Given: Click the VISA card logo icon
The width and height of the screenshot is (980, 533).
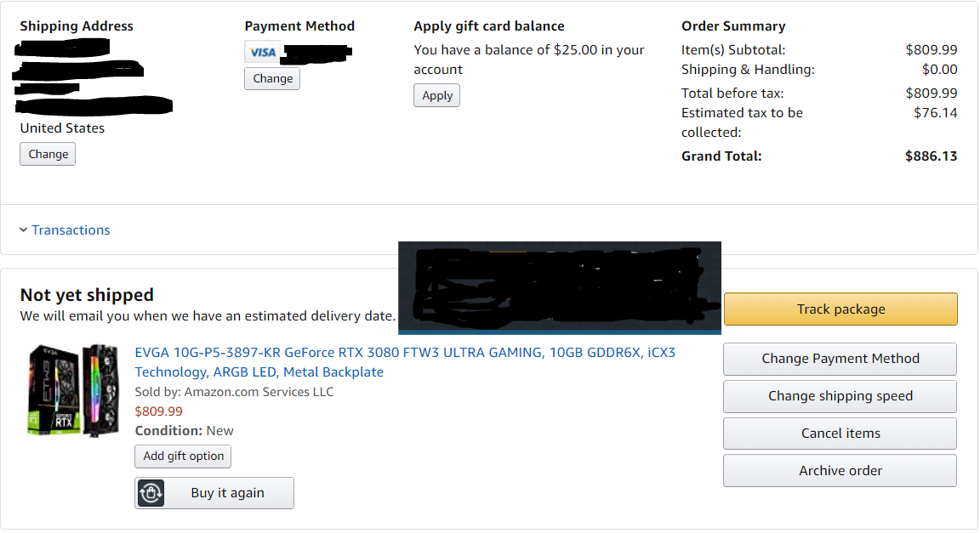Looking at the screenshot, I should click(x=263, y=52).
